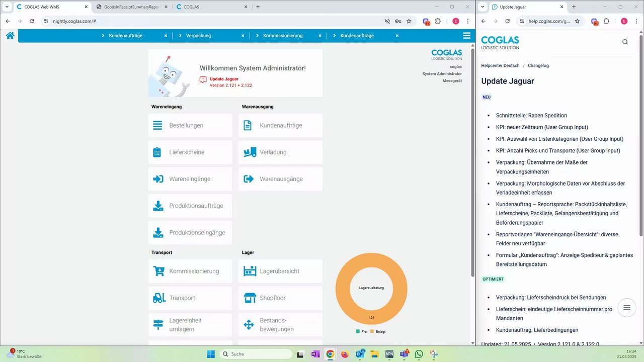Open Wareneingänge tile
Viewport: 644px width, 362px height.
(x=190, y=179)
